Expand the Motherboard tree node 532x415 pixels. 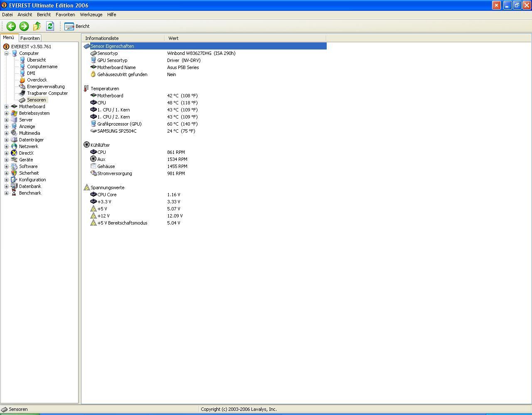6,106
